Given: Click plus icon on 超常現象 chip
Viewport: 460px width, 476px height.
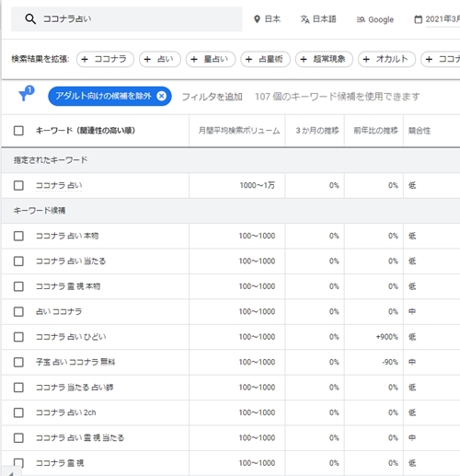Looking at the screenshot, I should pyautogui.click(x=304, y=59).
